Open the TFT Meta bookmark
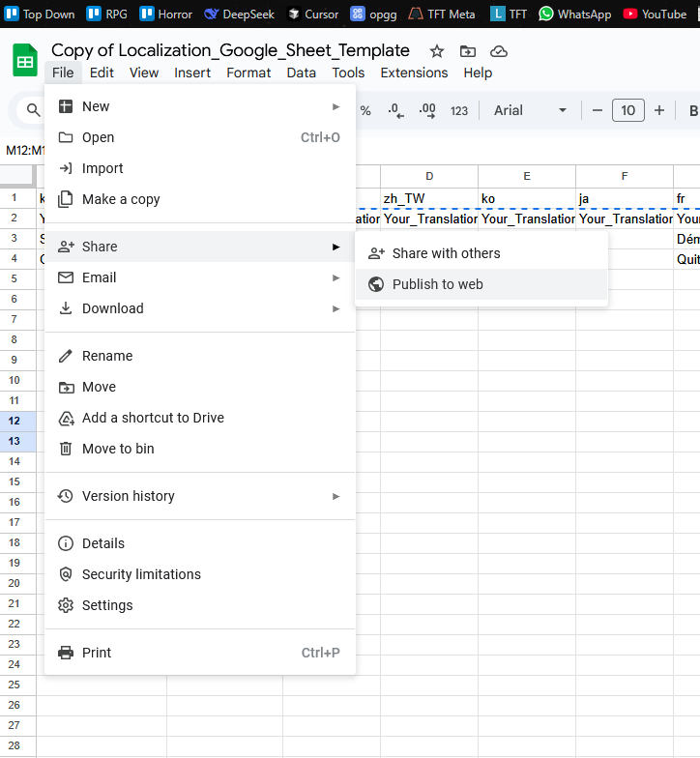This screenshot has height=758, width=700. click(442, 14)
